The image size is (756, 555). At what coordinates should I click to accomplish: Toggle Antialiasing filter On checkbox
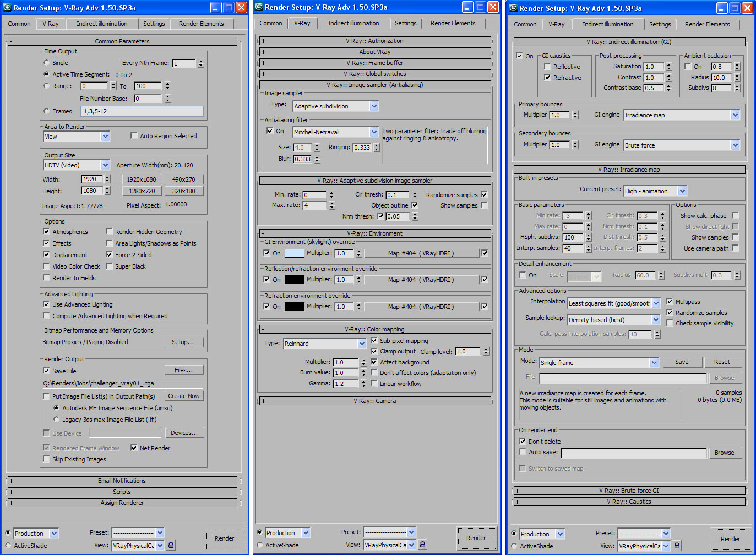270,131
